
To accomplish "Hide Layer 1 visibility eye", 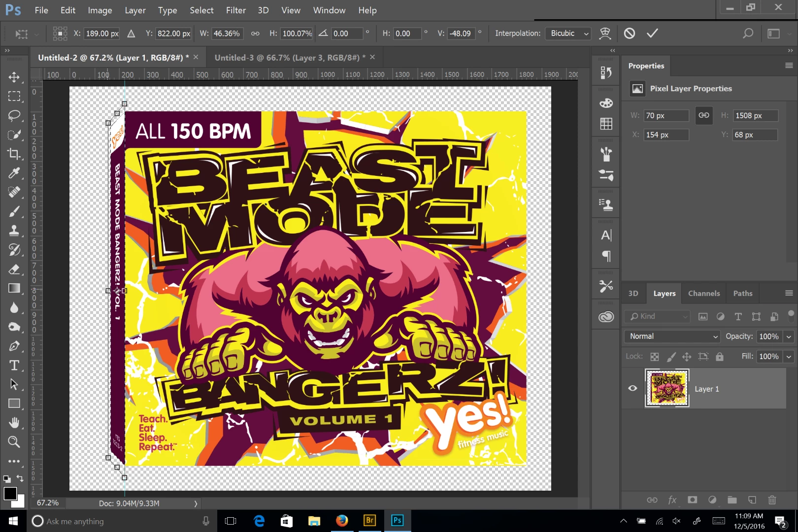I will point(633,388).
